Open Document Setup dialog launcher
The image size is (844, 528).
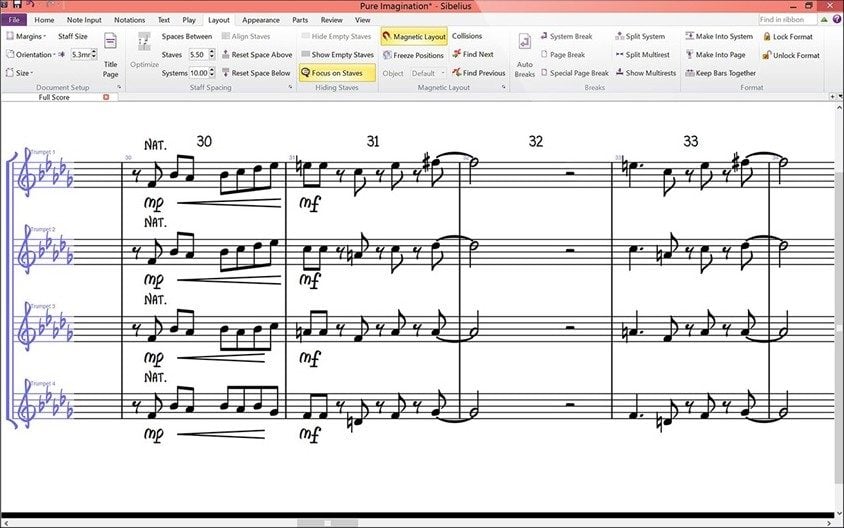point(119,87)
